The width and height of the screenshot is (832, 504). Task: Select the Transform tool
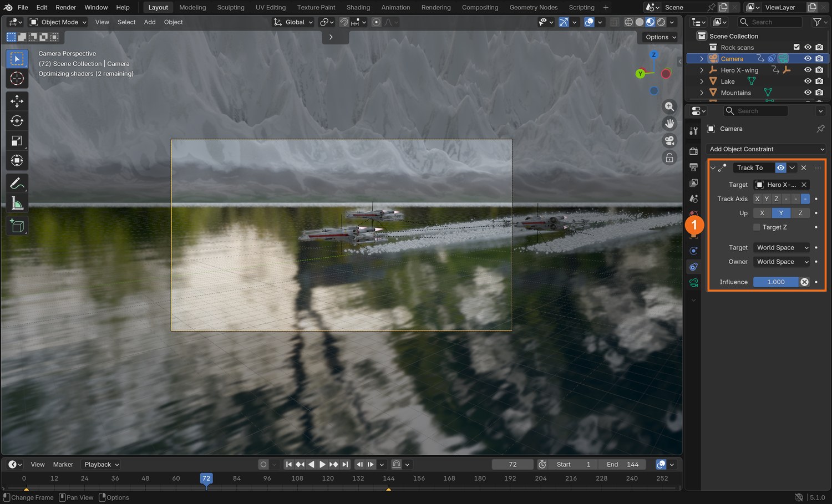(17, 161)
